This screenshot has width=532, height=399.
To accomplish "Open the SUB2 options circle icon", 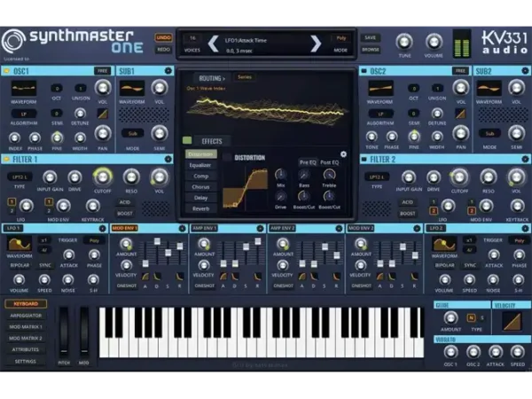I will pos(525,71).
